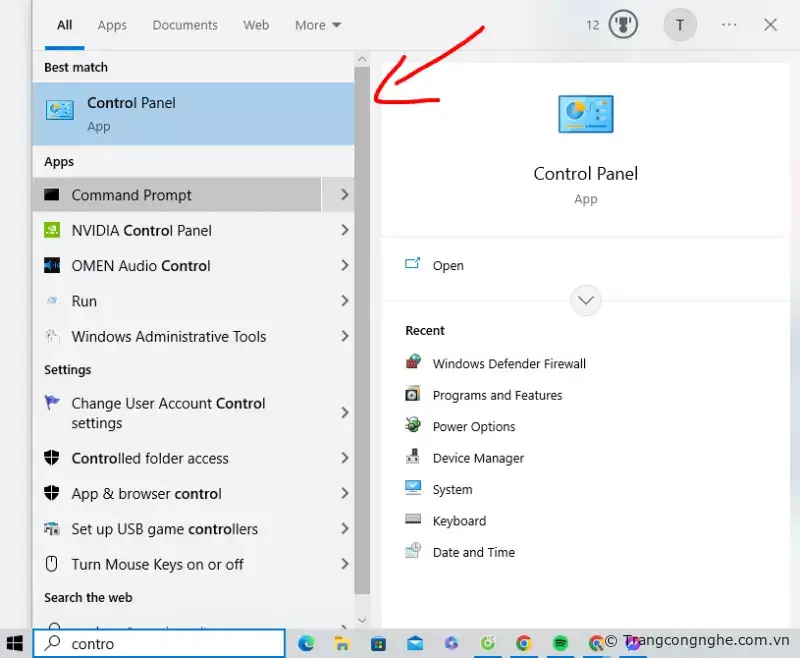
Task: Open Control Panel best match result
Action: point(190,114)
